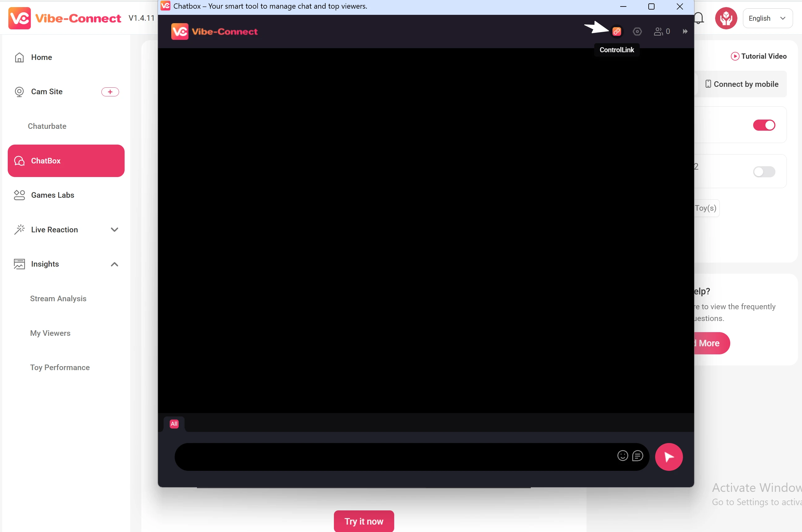
Task: Open Chatbox settings gear icon
Action: 637,32
